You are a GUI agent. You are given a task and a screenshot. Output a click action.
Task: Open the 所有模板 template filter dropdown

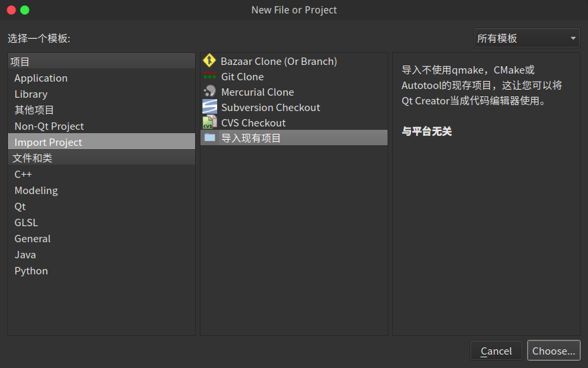(527, 38)
